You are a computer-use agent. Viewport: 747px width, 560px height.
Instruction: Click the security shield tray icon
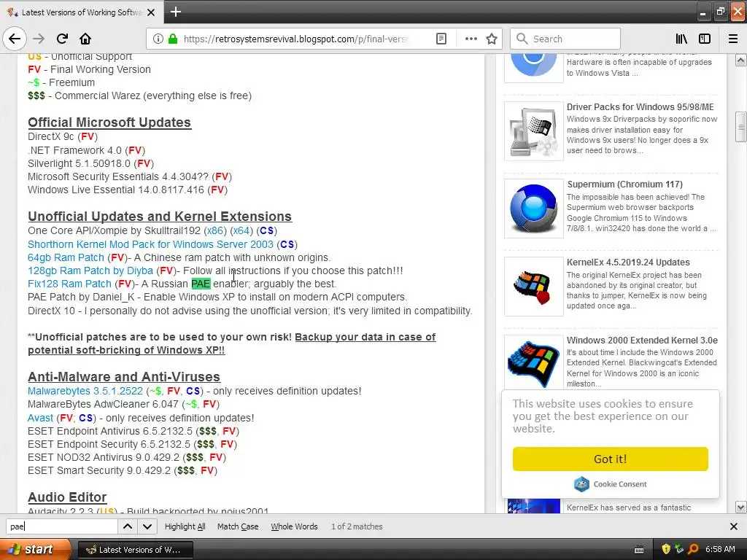(x=666, y=549)
